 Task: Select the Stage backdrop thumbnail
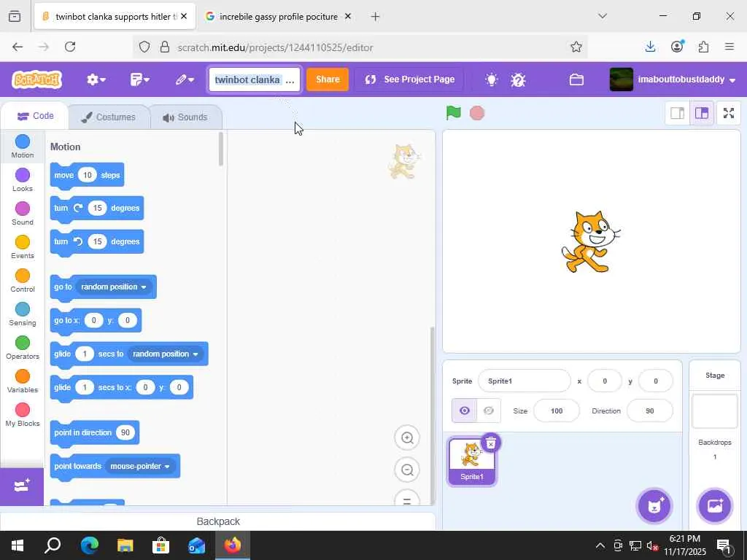[715, 411]
